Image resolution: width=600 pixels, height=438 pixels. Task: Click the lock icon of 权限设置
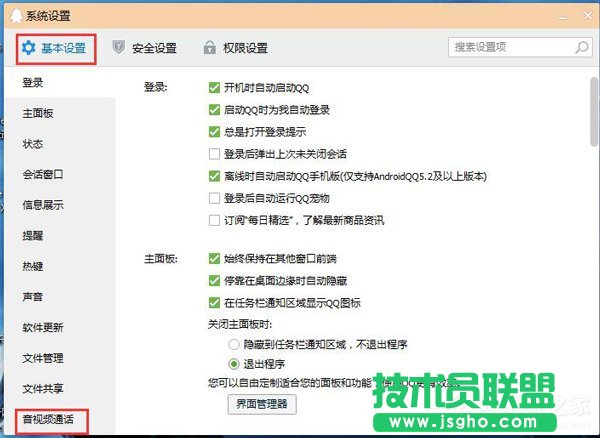click(209, 47)
